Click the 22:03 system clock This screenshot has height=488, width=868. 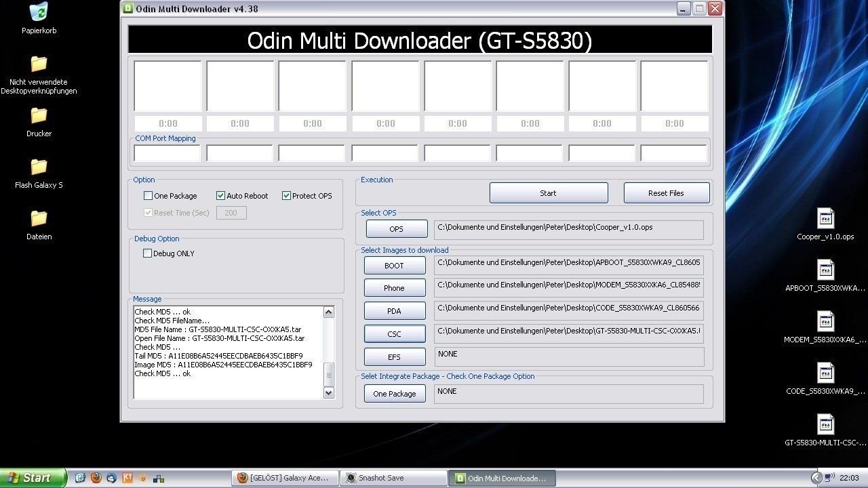coord(849,478)
